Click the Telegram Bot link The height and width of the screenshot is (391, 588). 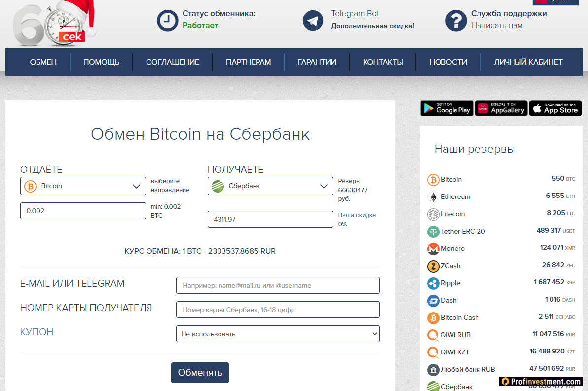point(355,14)
